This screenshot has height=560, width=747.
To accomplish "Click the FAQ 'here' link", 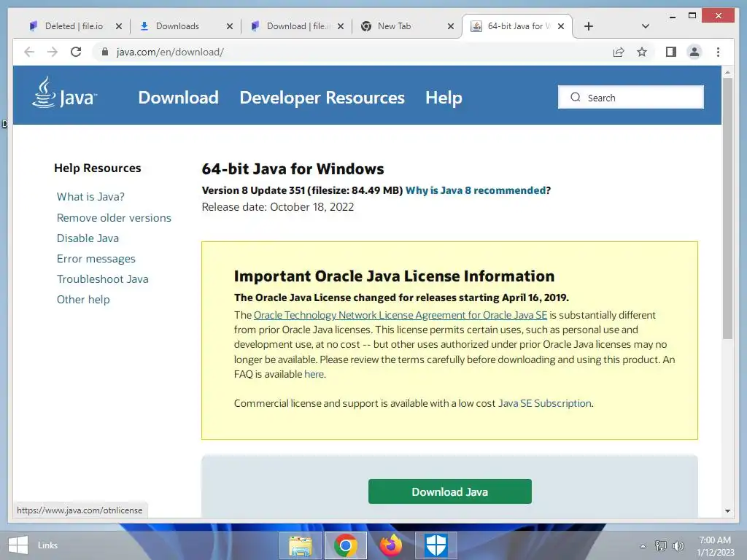I will [314, 374].
